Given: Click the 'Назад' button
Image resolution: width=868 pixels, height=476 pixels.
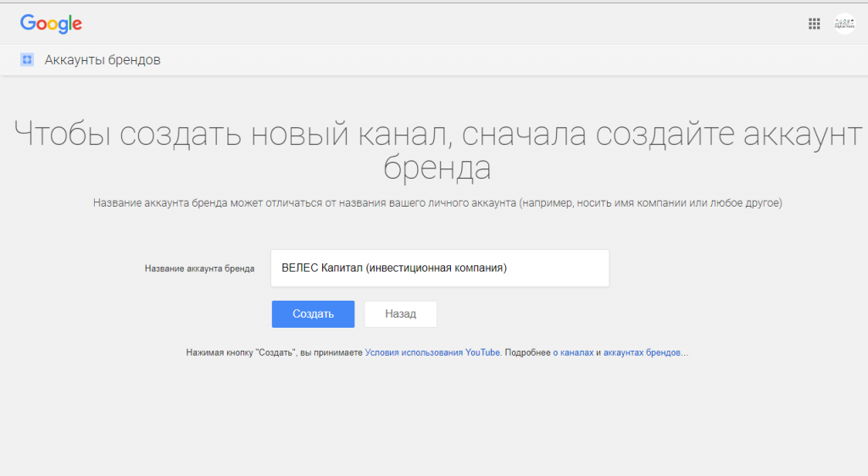Looking at the screenshot, I should (400, 314).
